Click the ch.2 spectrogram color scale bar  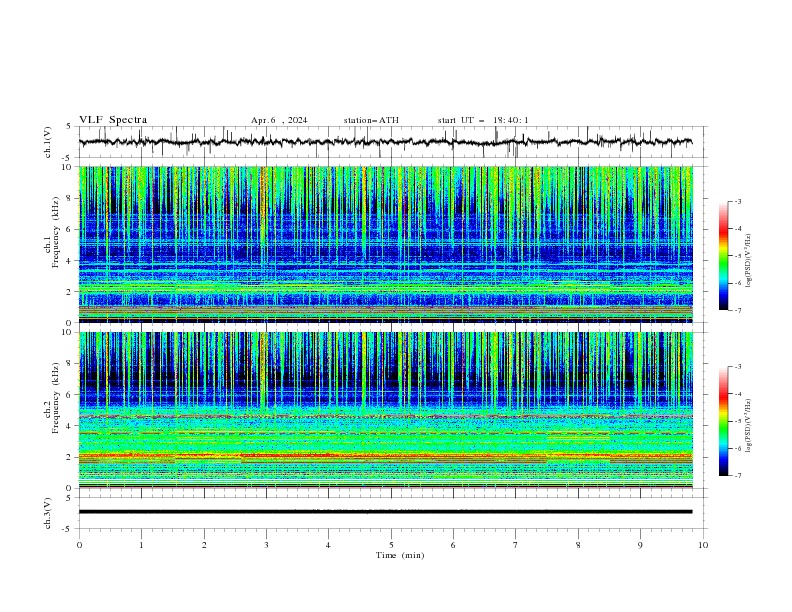click(723, 421)
